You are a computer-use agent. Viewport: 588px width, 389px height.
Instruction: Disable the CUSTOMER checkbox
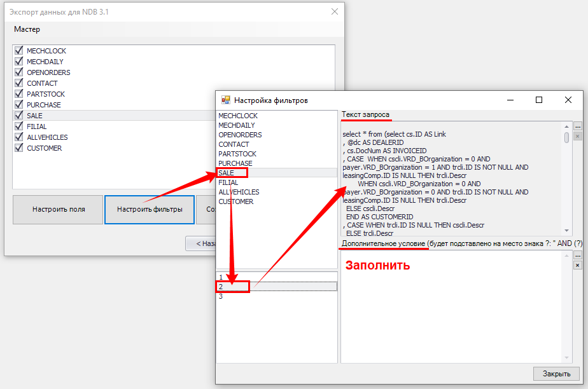coord(18,148)
